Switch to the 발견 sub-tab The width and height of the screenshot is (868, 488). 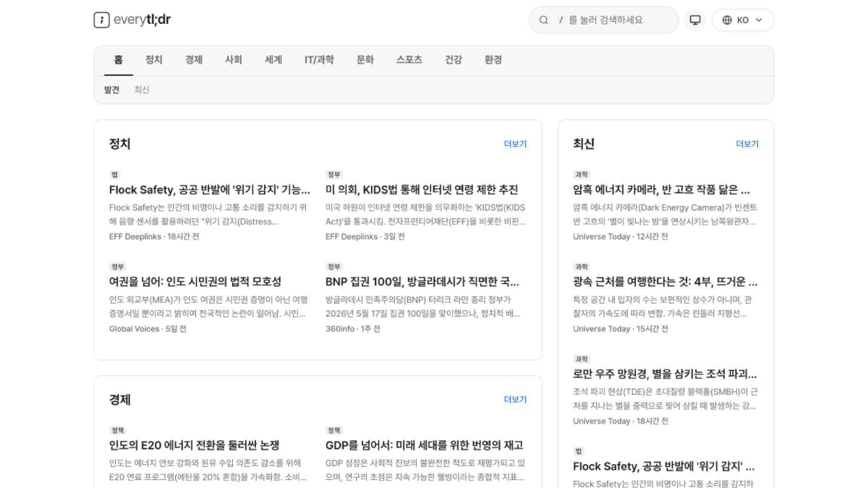tap(111, 90)
